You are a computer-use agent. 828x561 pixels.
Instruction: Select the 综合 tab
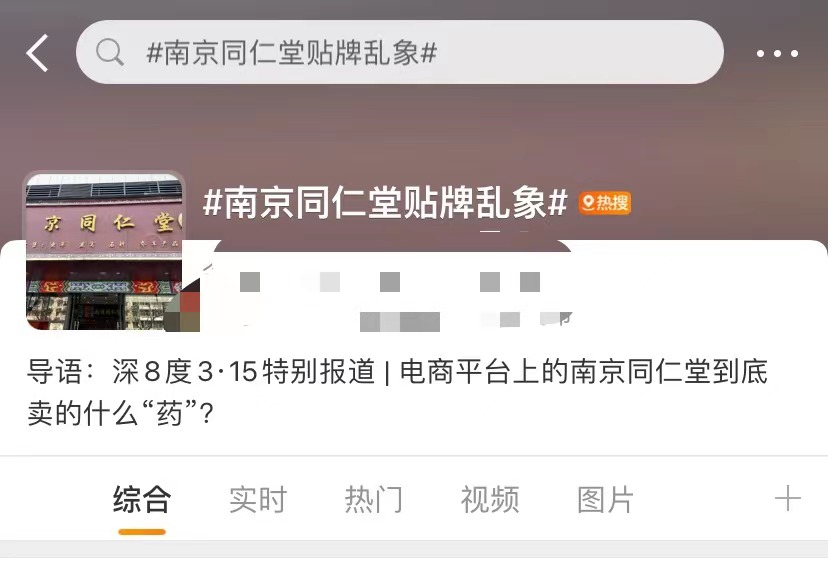(x=142, y=499)
